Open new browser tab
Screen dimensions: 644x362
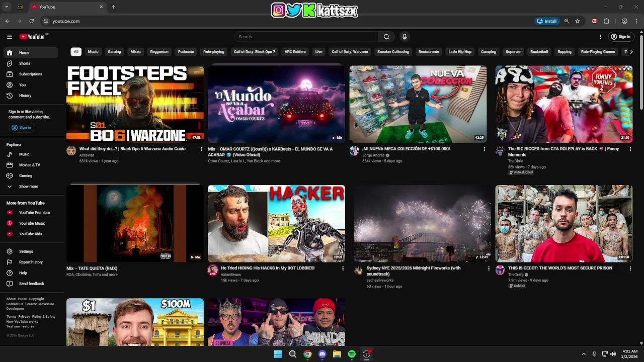(113, 7)
